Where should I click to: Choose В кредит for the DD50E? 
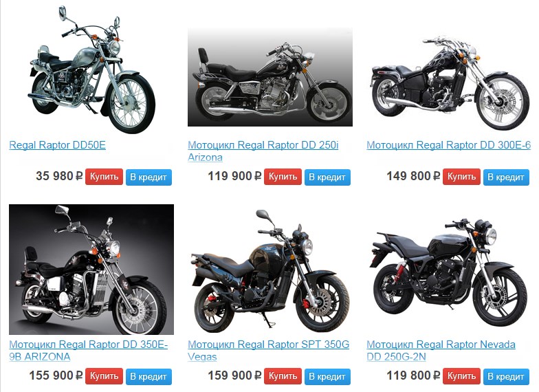pyautogui.click(x=148, y=177)
